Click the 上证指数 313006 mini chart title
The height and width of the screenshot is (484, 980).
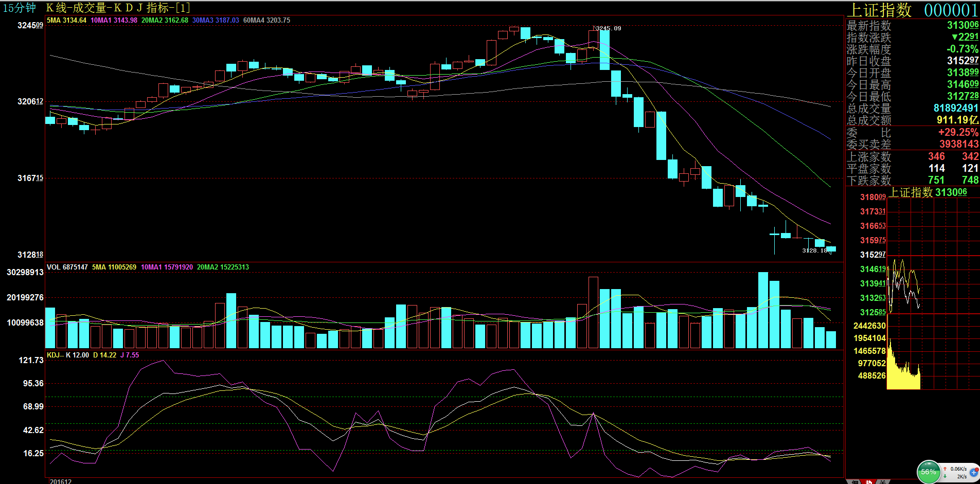coord(929,192)
